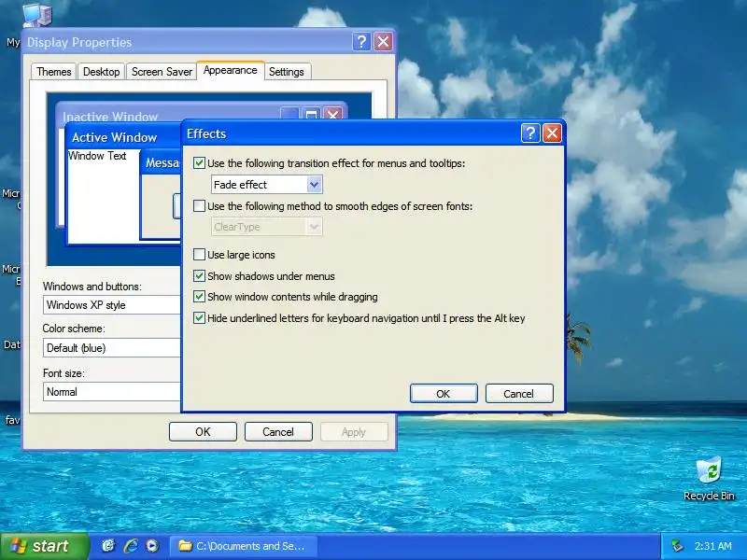Switch to the Themes tab
Image resolution: width=747 pixels, height=560 pixels.
point(54,72)
